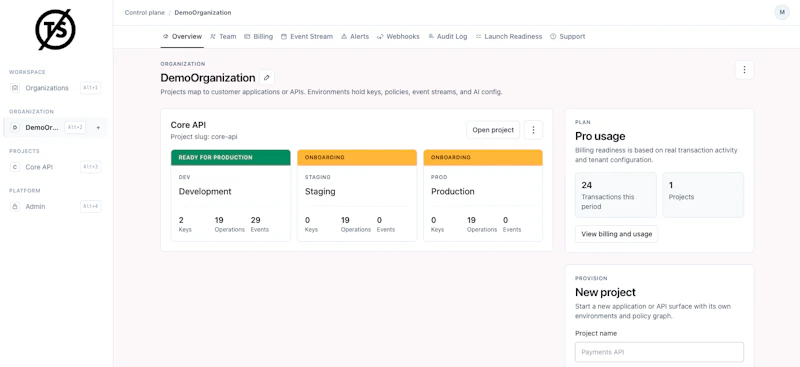Click the Admin lock icon
The width and height of the screenshot is (800, 367).
tap(15, 207)
